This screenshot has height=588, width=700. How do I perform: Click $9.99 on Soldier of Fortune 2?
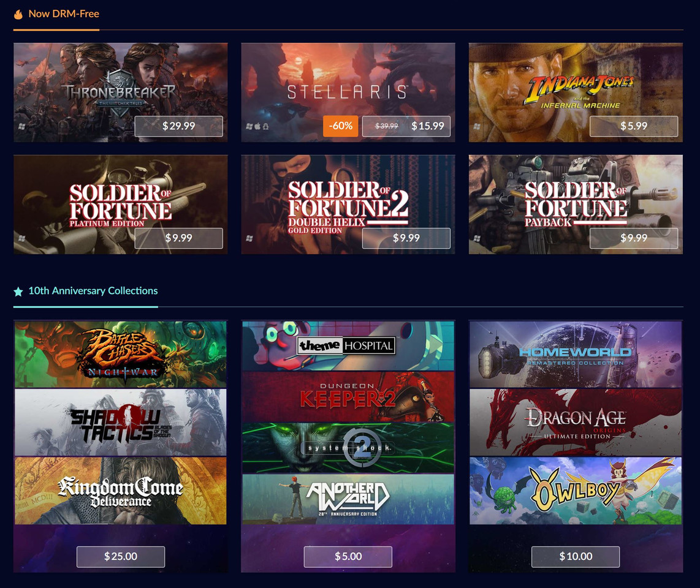click(406, 238)
